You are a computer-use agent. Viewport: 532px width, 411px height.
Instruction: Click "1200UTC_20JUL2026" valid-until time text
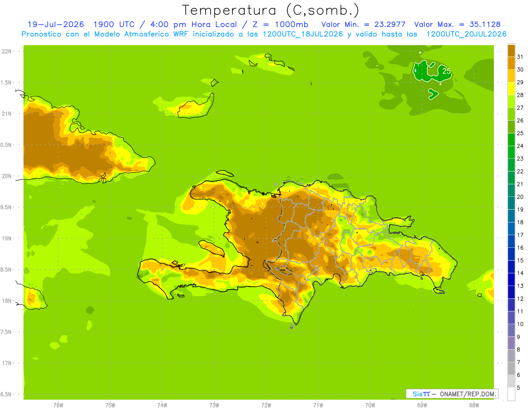[x=466, y=34]
